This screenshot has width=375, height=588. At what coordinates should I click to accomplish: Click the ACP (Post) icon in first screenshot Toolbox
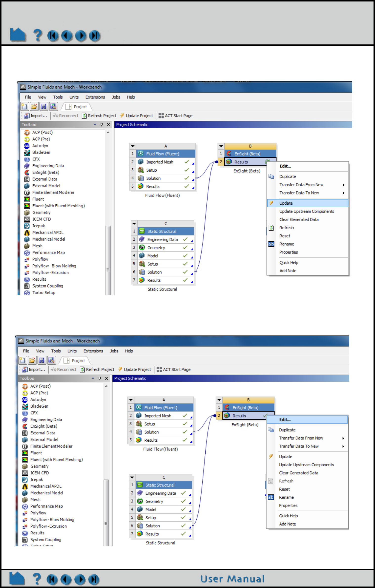(27, 133)
